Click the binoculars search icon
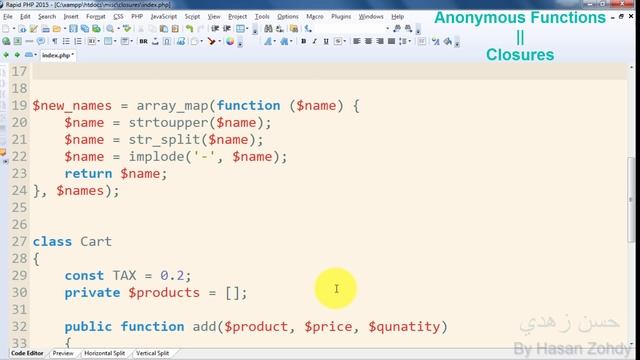The height and width of the screenshot is (360, 640). click(x=268, y=29)
